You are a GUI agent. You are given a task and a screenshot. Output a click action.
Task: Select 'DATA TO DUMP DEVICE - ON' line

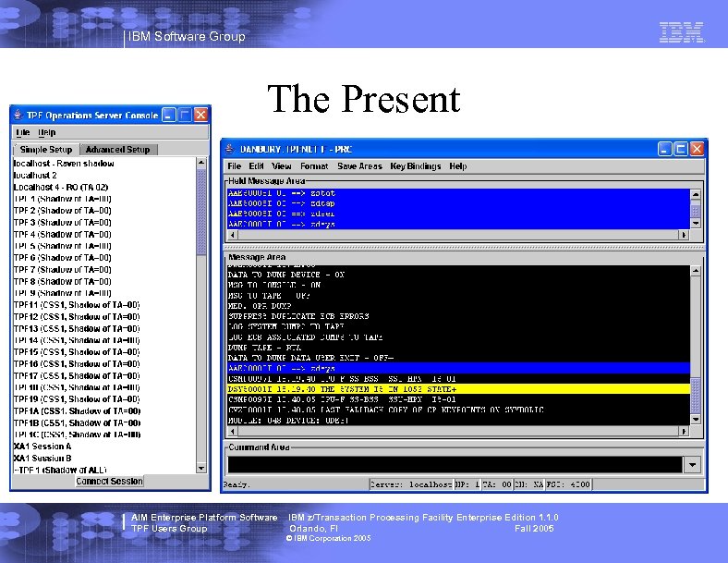point(458,275)
